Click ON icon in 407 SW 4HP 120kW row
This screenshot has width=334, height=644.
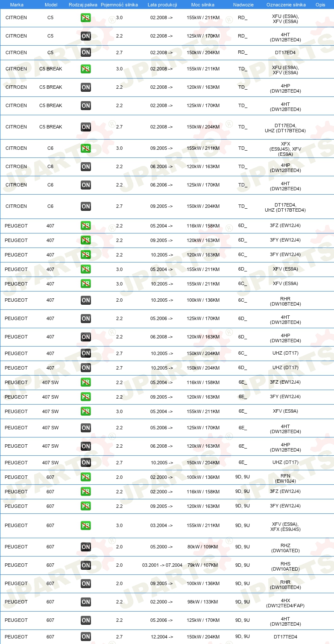86,446
